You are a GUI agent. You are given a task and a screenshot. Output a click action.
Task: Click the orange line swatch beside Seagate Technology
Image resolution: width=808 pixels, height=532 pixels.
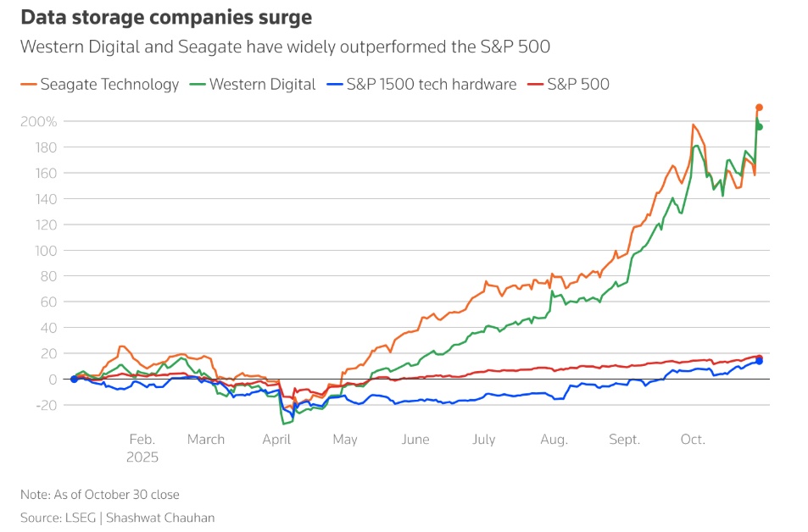coord(27,84)
